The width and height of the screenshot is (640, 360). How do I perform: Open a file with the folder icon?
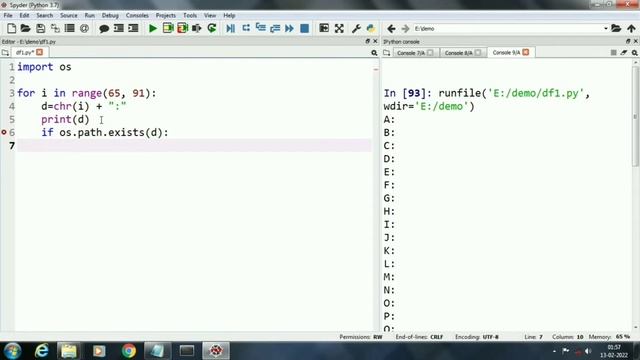tap(25, 28)
